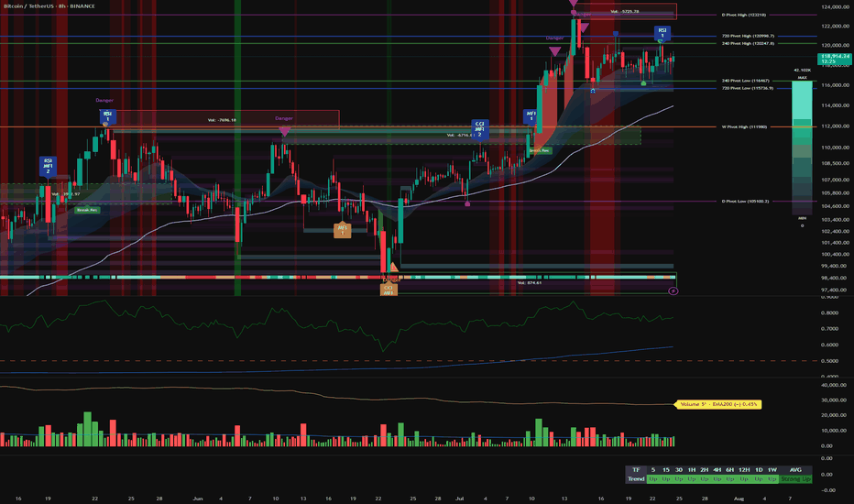Click the 720 Pivot High label
The height and width of the screenshot is (504, 854).
(x=748, y=36)
